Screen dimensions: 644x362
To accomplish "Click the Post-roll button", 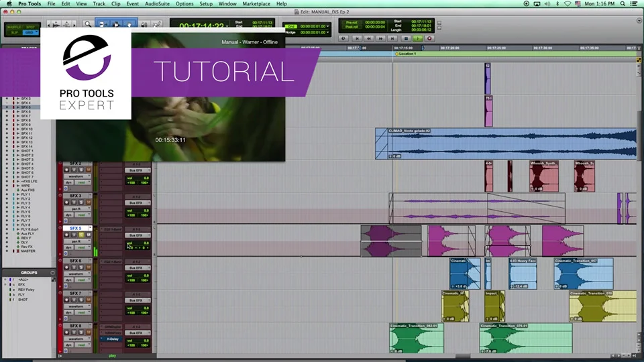I will pos(352,27).
